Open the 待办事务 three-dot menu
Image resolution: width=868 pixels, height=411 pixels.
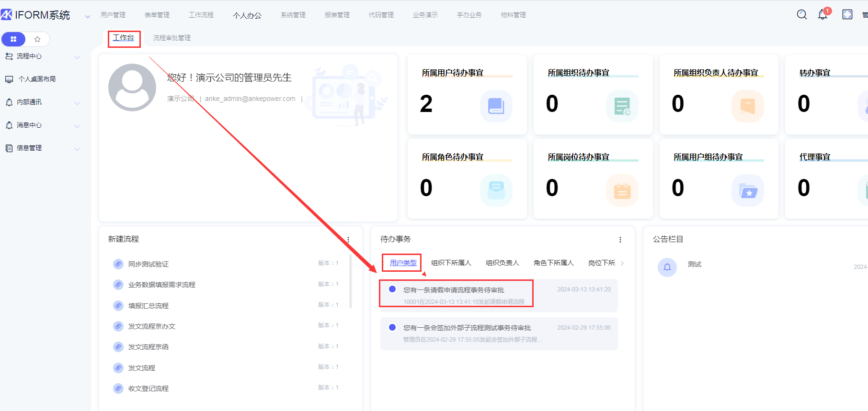pyautogui.click(x=620, y=240)
